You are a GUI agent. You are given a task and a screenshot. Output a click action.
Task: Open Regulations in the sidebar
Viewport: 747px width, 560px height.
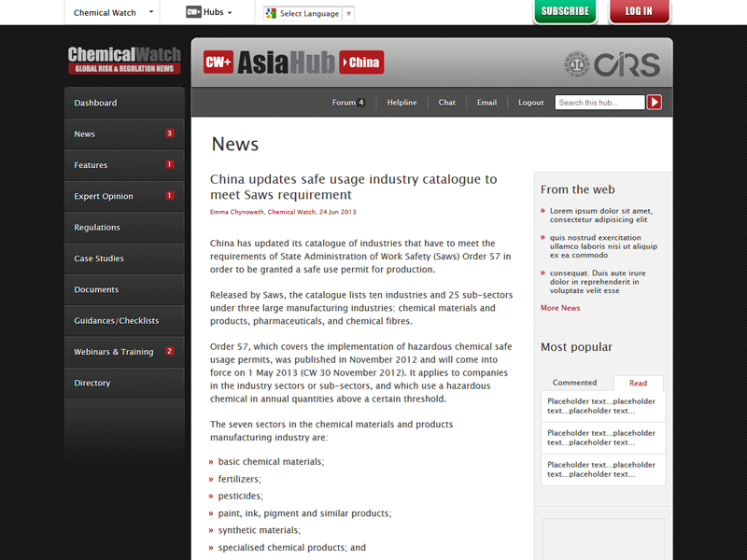[x=97, y=228]
